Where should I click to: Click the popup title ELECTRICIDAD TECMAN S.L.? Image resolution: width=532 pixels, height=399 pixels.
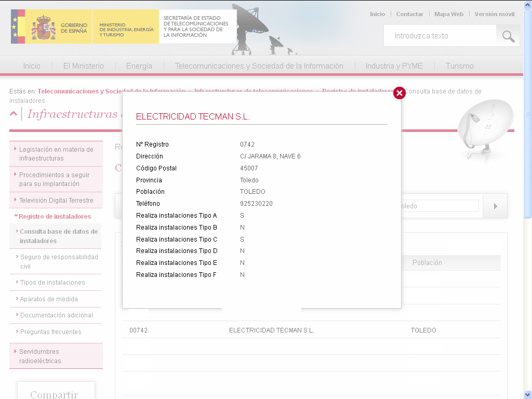click(x=193, y=116)
